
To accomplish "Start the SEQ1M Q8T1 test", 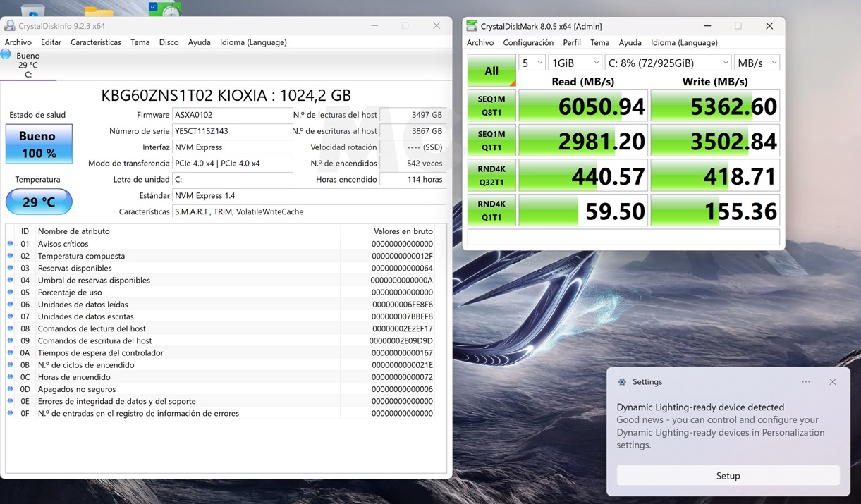I will pos(491,106).
